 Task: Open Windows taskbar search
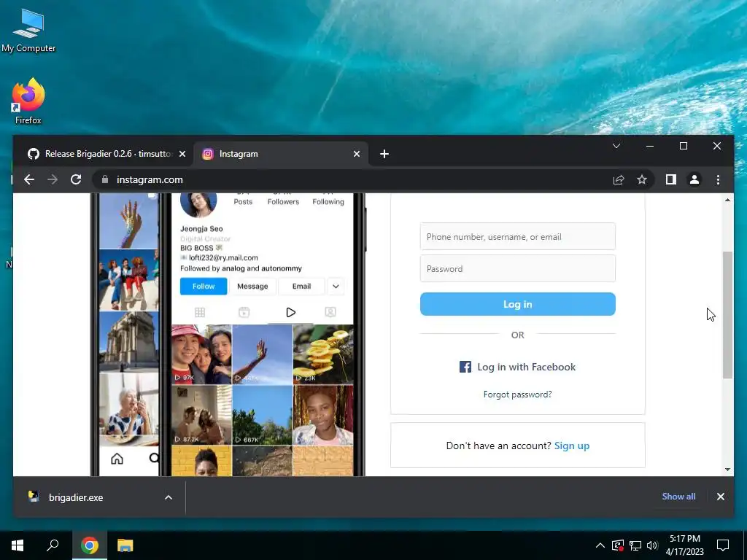pos(53,545)
